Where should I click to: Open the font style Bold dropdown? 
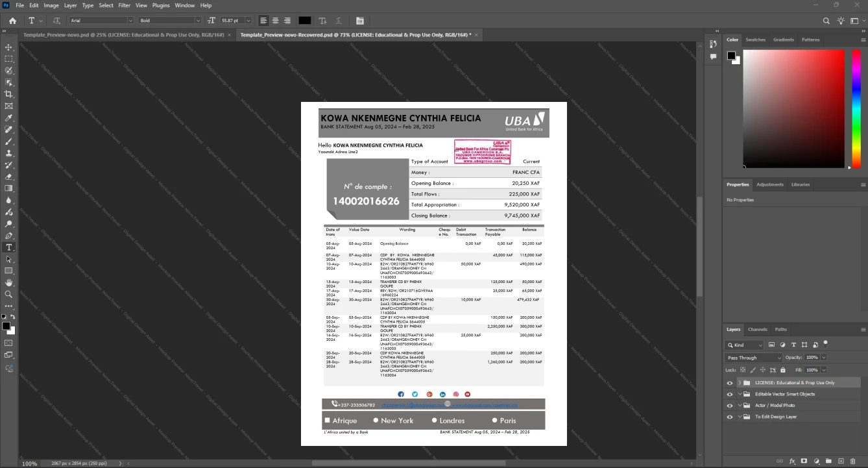pos(198,21)
